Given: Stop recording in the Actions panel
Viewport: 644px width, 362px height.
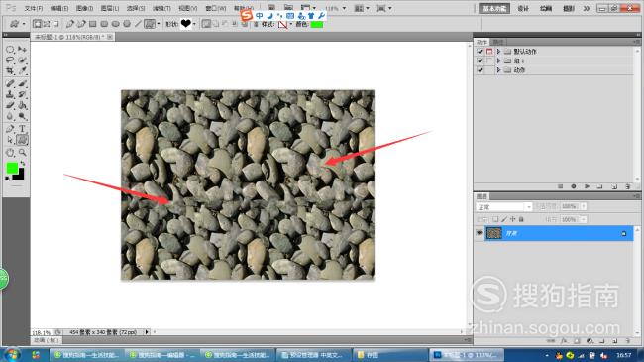Looking at the screenshot, I should click(x=560, y=186).
